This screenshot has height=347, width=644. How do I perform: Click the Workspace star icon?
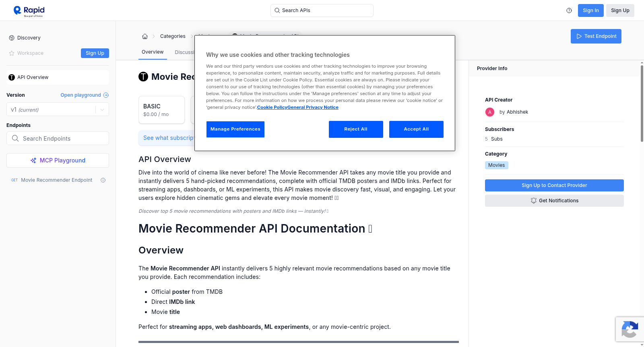pyautogui.click(x=12, y=53)
